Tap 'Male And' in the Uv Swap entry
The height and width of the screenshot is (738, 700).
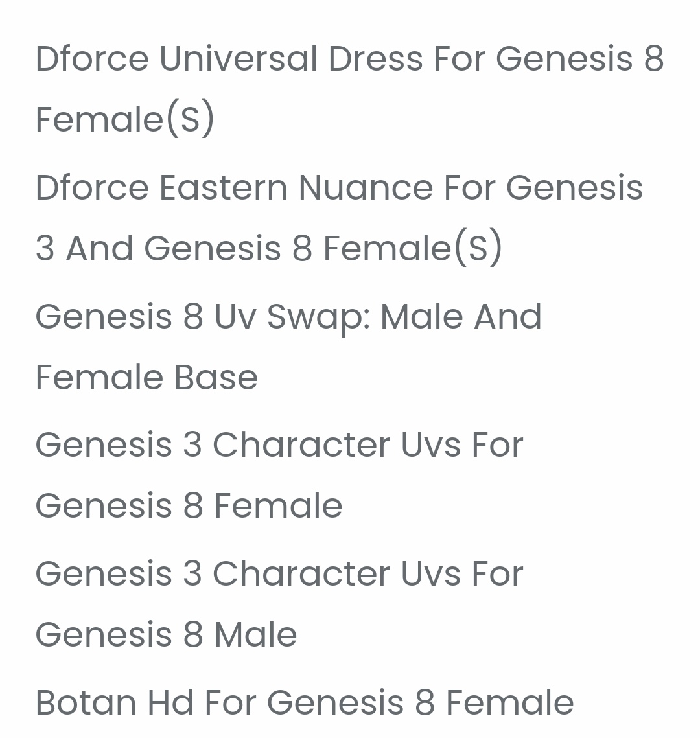point(461,317)
